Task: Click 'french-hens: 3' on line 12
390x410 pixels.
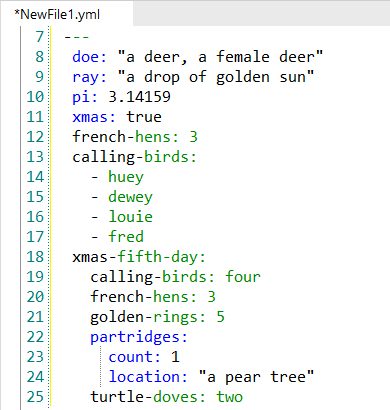Action: (135, 137)
